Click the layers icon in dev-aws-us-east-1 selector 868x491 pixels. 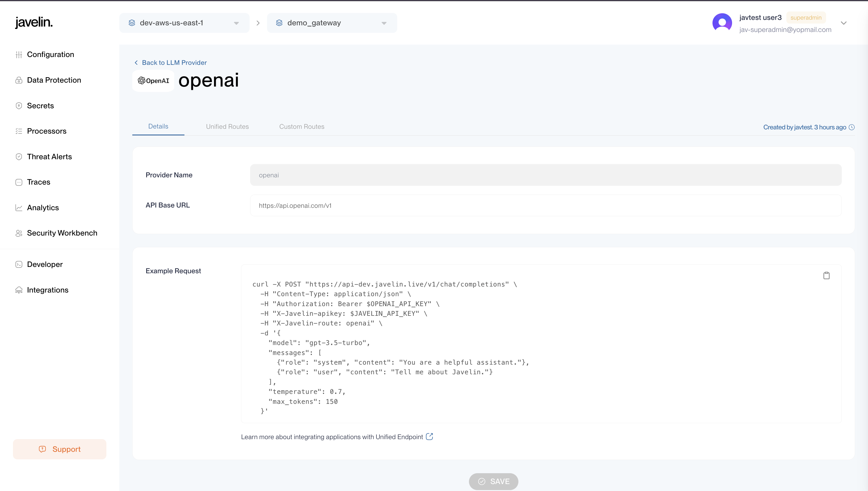point(132,23)
